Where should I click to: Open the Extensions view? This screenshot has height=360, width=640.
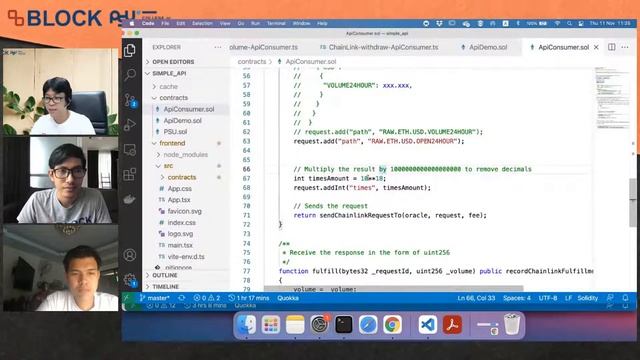pos(130,175)
